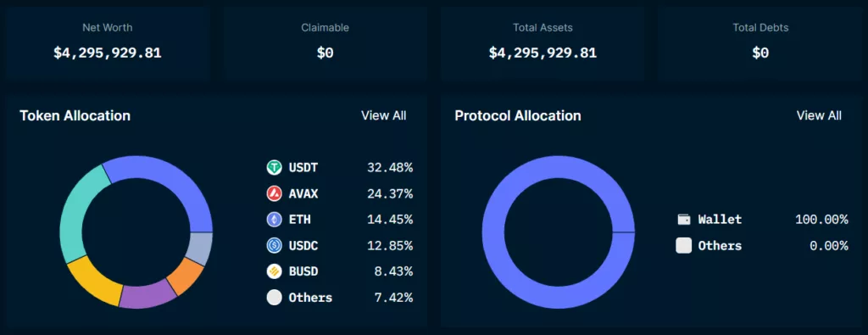Click the white Others circle in Token Allocation
Screen dimensions: 868x335
point(274,298)
